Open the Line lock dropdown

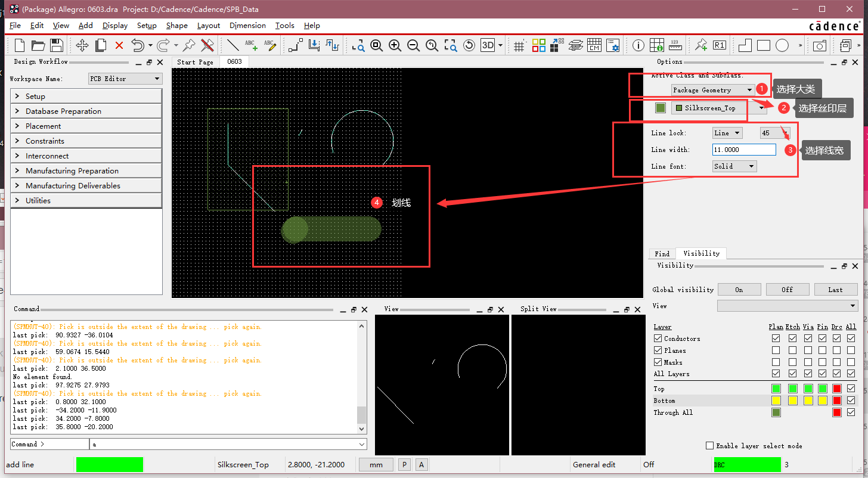pyautogui.click(x=727, y=132)
